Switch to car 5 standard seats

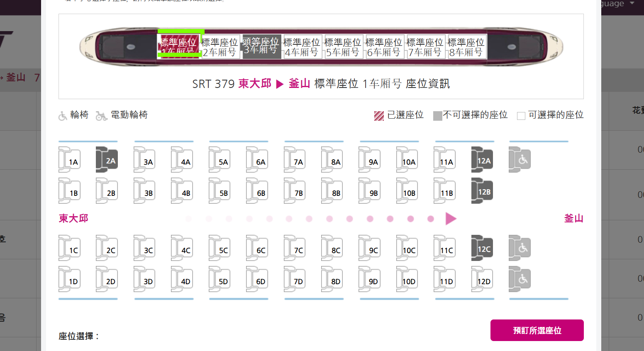click(343, 47)
